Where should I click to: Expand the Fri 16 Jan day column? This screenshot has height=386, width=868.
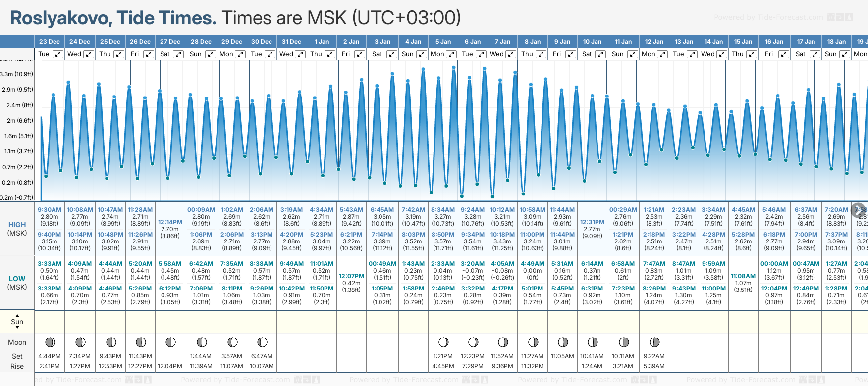tap(784, 54)
